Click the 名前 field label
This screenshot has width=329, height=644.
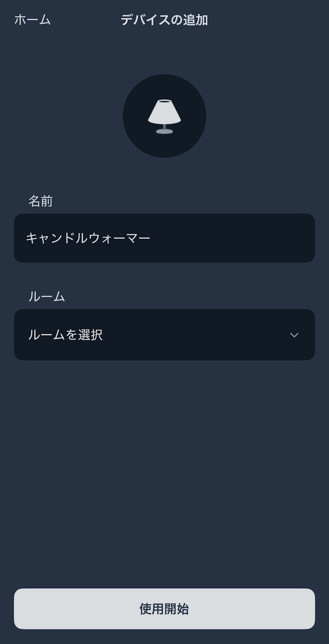pyautogui.click(x=40, y=201)
